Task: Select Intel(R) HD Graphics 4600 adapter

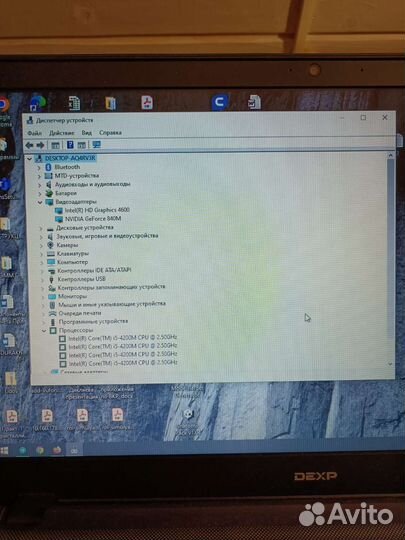Action: pyautogui.click(x=97, y=210)
